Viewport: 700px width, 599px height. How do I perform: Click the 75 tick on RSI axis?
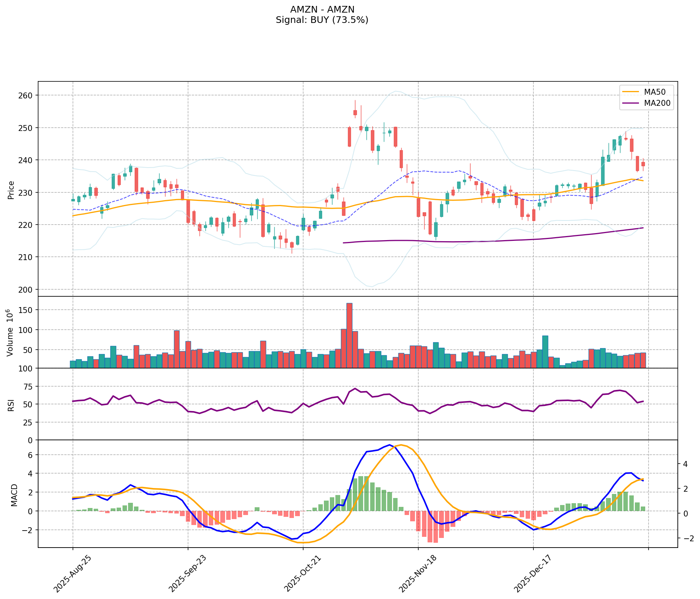28,387
